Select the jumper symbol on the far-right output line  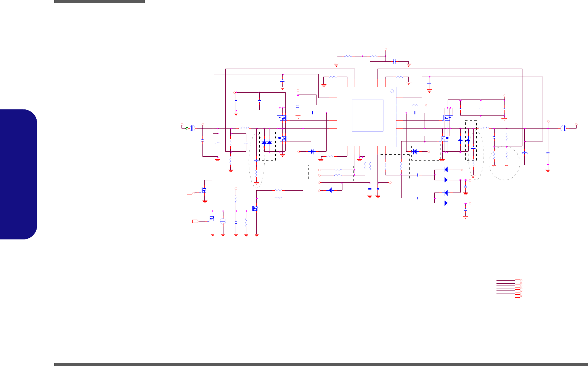click(x=564, y=128)
